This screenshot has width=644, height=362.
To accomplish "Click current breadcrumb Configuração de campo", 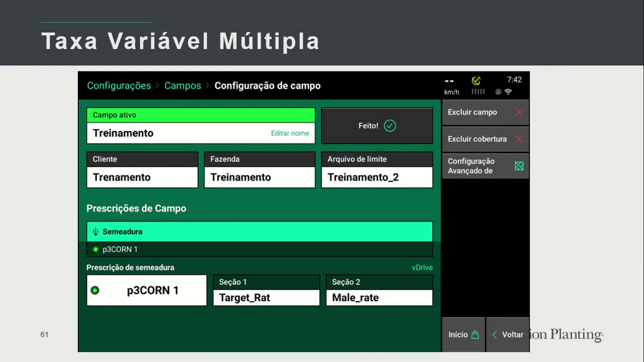I will 268,85.
